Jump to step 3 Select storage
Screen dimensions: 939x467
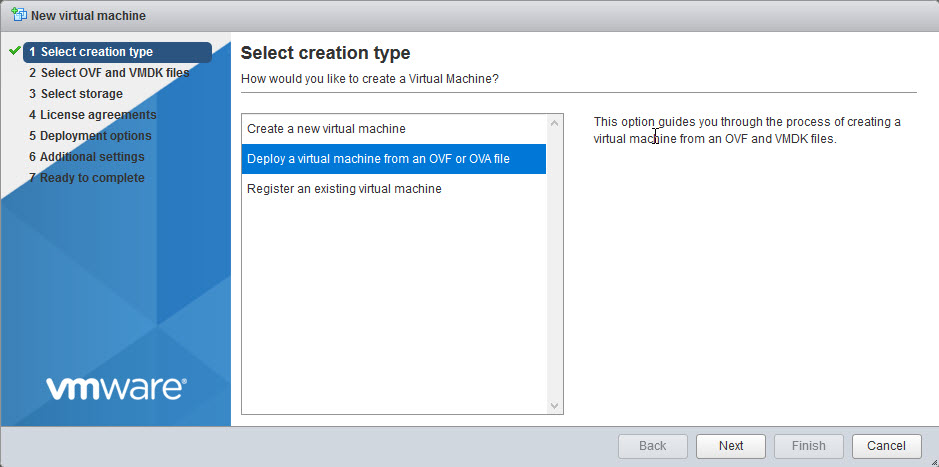(x=75, y=94)
